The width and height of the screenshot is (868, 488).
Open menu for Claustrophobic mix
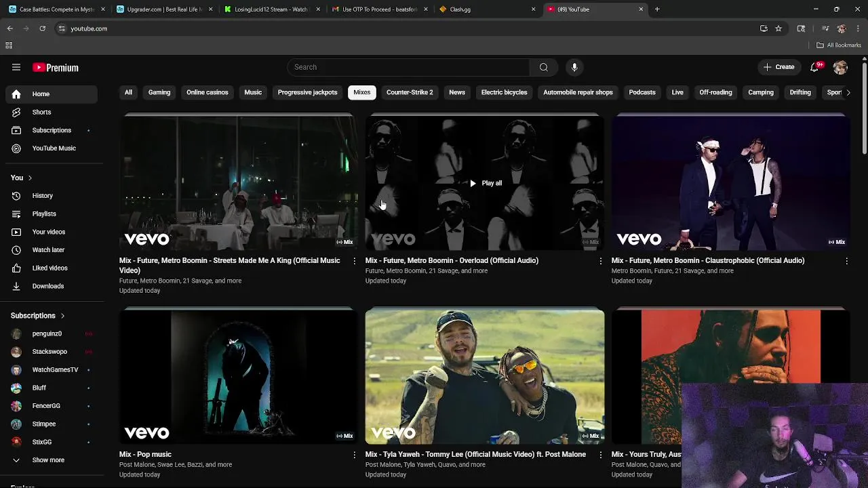[846, 261]
